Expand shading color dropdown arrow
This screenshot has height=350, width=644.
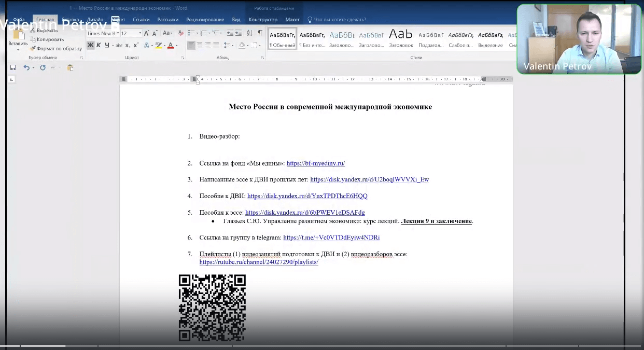[x=247, y=46]
